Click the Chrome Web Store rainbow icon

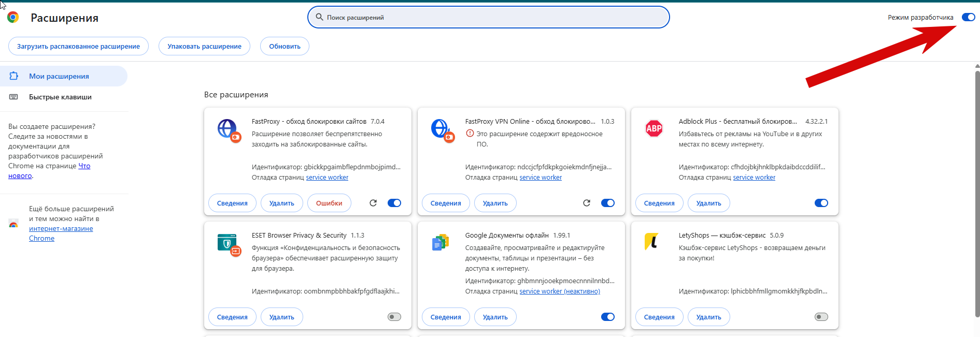(13, 224)
